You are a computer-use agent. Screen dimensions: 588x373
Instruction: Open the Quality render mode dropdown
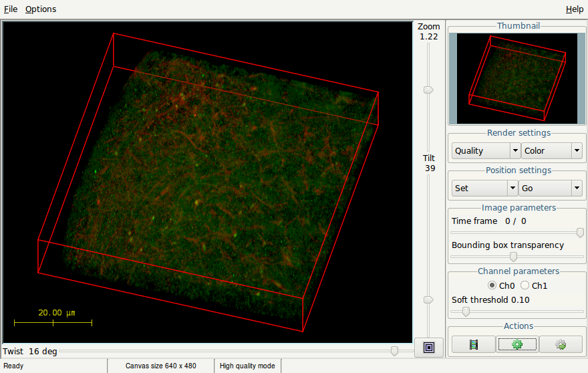pos(486,151)
